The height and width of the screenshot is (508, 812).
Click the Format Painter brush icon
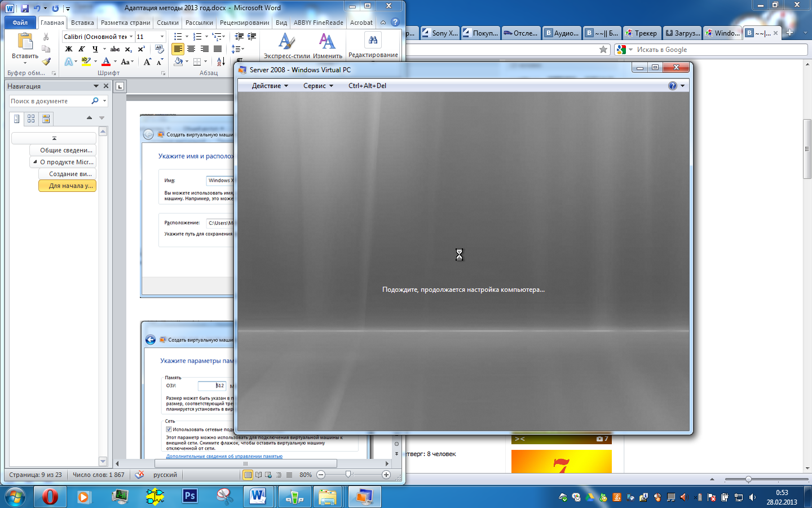tap(46, 62)
